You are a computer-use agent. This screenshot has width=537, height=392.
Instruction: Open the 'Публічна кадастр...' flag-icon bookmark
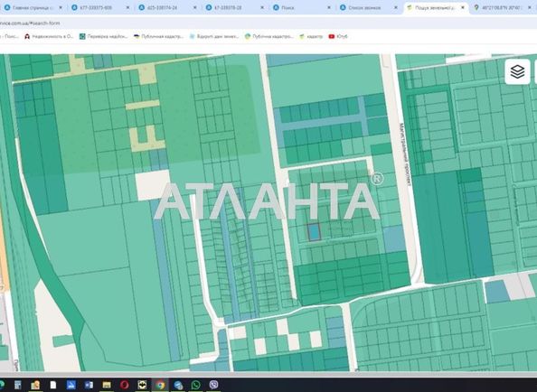[159, 36]
